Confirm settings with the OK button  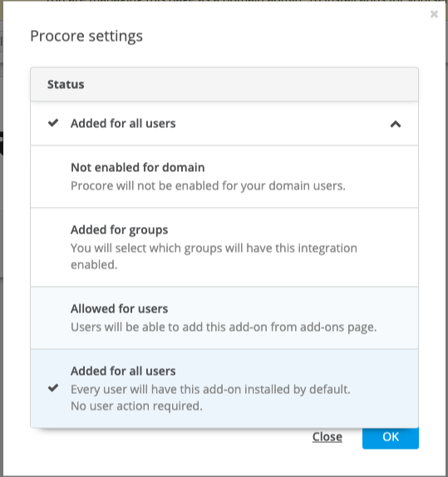pyautogui.click(x=391, y=437)
